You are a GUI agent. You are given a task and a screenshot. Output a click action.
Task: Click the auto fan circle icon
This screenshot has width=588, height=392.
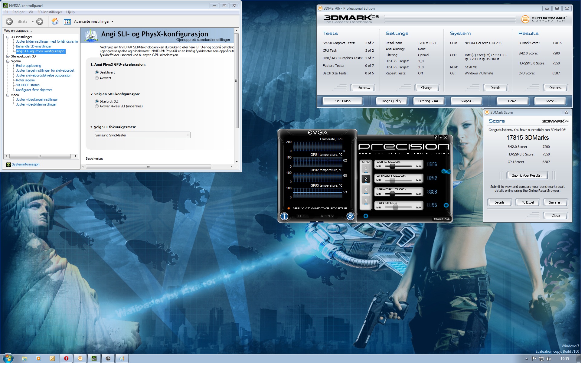pyautogui.click(x=446, y=205)
